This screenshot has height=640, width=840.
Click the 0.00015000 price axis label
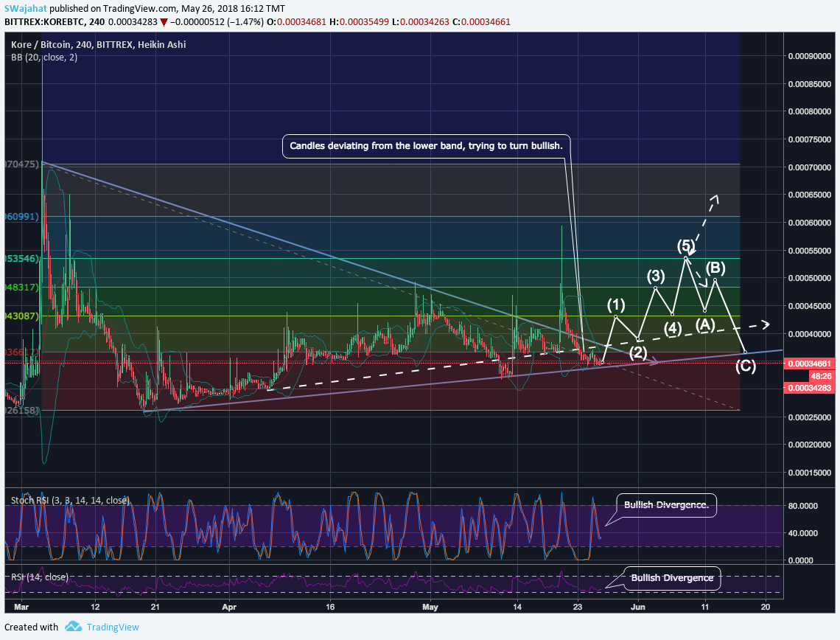point(810,473)
